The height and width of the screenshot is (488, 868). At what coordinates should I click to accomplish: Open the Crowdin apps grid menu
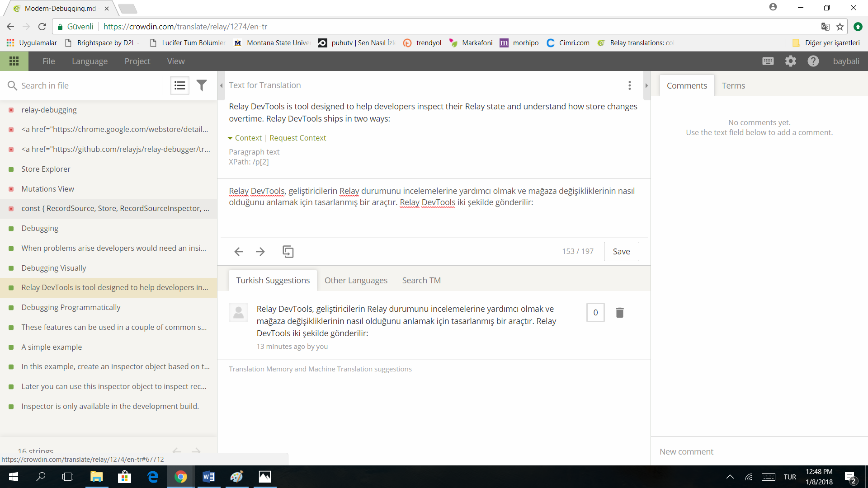click(14, 61)
